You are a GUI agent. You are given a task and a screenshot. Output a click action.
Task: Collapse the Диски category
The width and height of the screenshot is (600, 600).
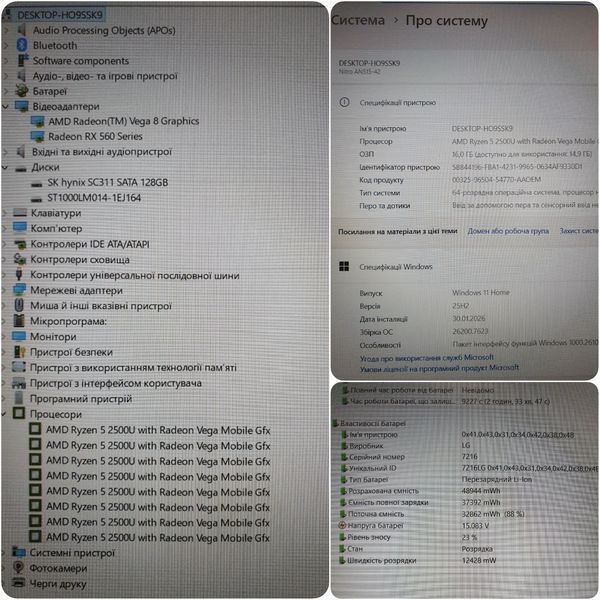click(x=5, y=167)
